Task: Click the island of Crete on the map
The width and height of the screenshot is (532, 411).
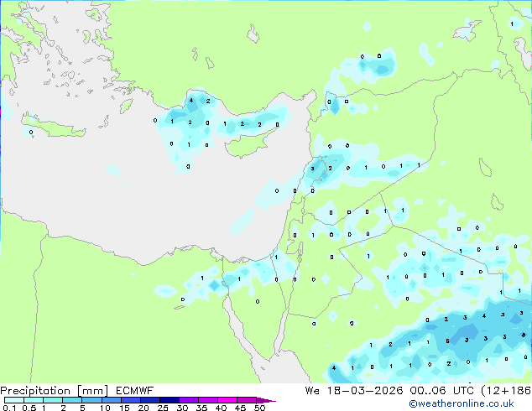Action: pos(53,126)
